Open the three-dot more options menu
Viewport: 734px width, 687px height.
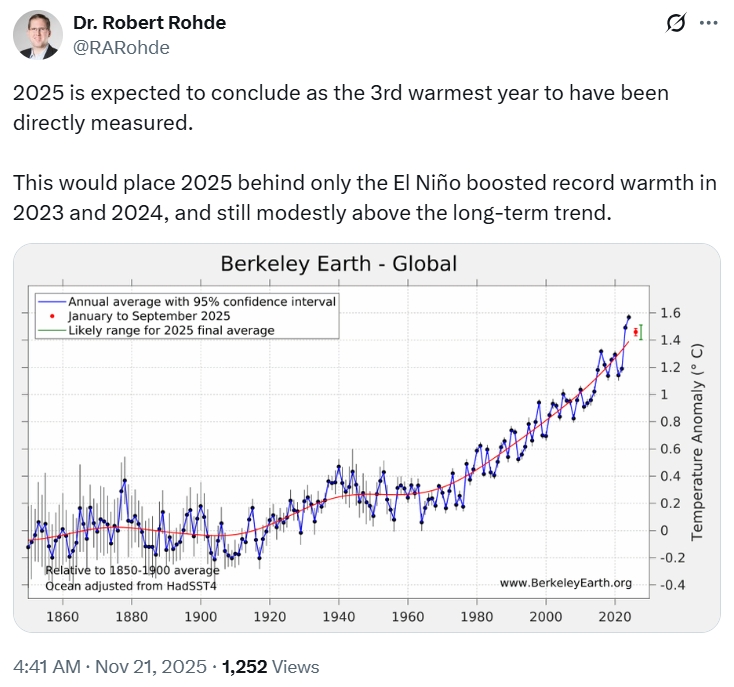pos(707,23)
